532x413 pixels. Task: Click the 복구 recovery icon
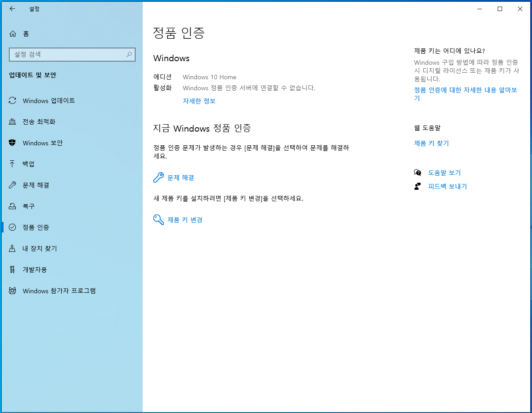(13, 206)
